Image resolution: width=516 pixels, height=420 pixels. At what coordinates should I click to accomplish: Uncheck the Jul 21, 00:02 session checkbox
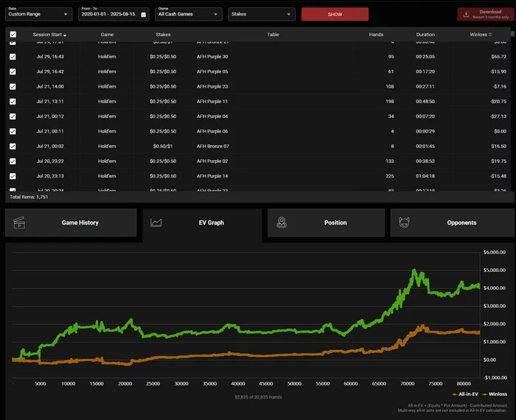tap(13, 147)
